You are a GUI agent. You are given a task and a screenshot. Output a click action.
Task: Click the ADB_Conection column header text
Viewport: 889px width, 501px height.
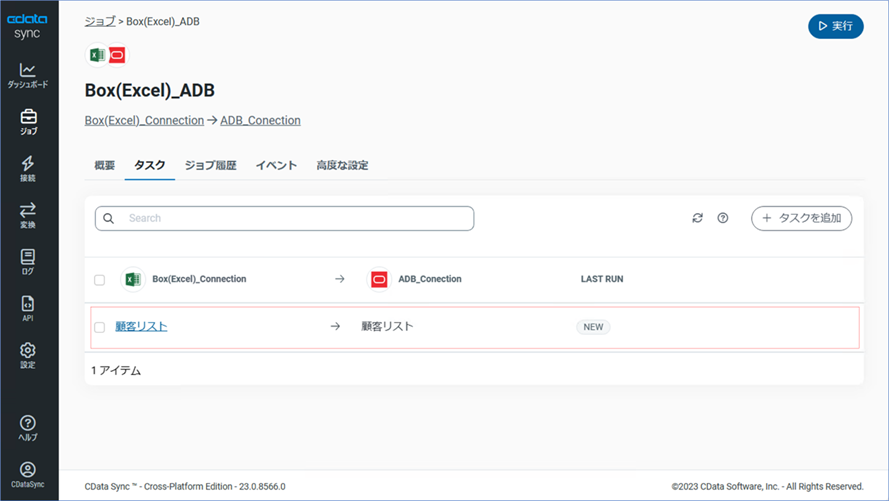click(430, 279)
